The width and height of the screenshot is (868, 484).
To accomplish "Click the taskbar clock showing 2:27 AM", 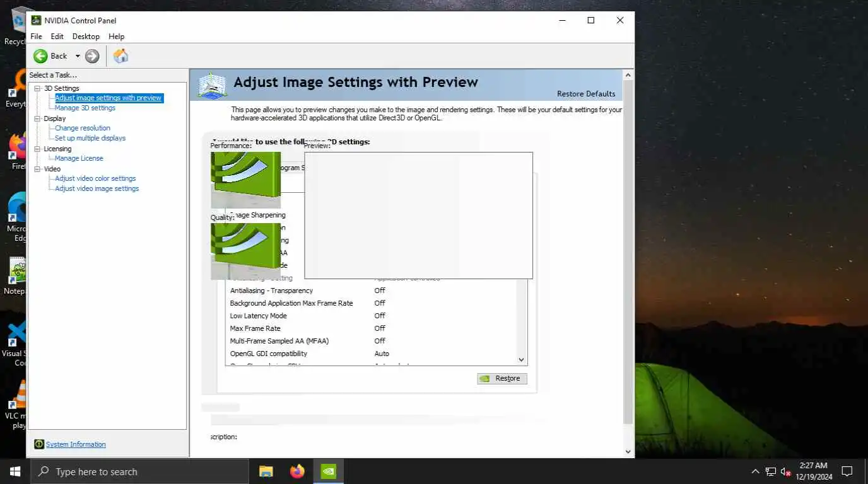I will coord(814,471).
